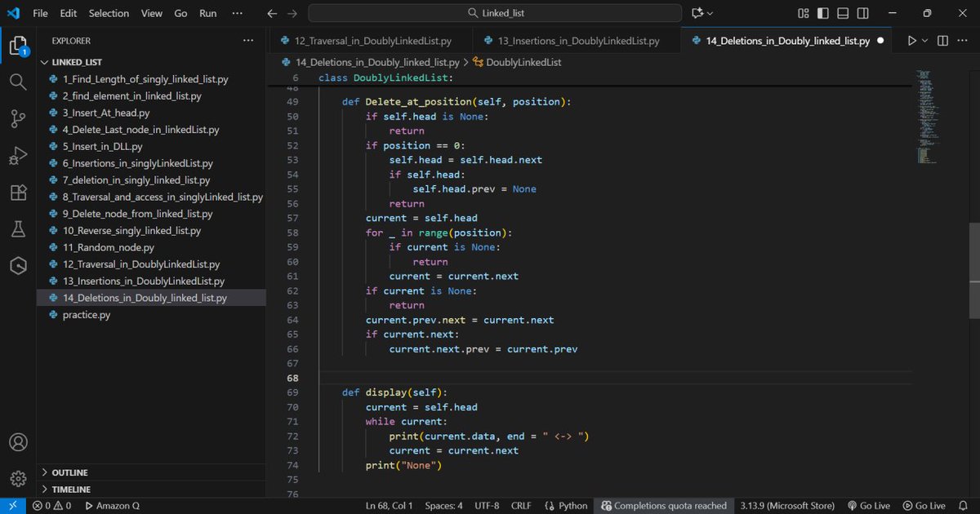The image size is (980, 514).
Task: Toggle the Primary Side Bar visibility
Action: [822, 12]
